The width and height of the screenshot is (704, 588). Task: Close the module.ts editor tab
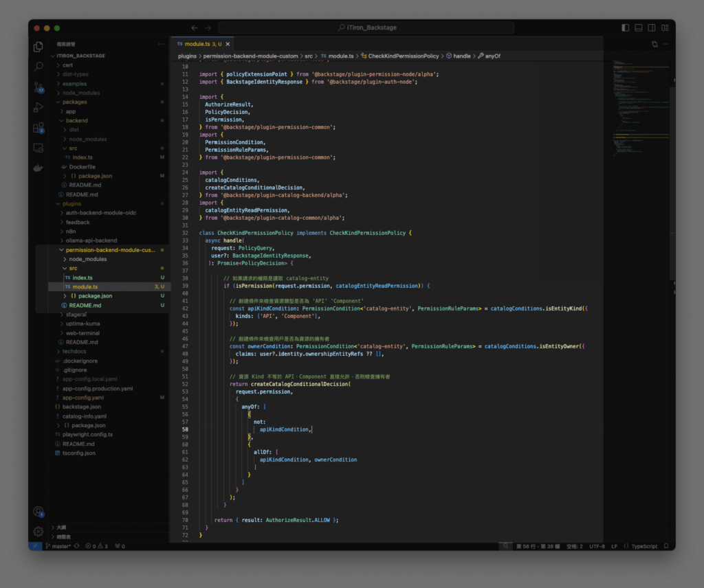[228, 44]
